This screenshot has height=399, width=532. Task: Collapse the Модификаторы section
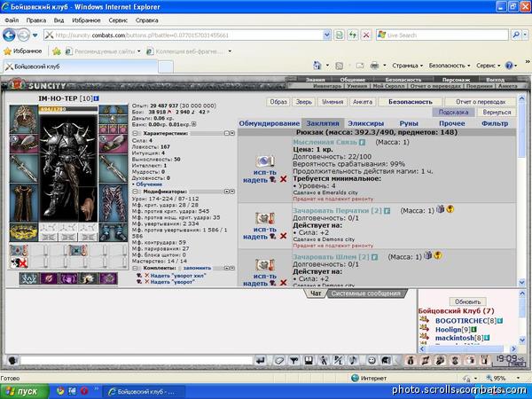point(135,192)
